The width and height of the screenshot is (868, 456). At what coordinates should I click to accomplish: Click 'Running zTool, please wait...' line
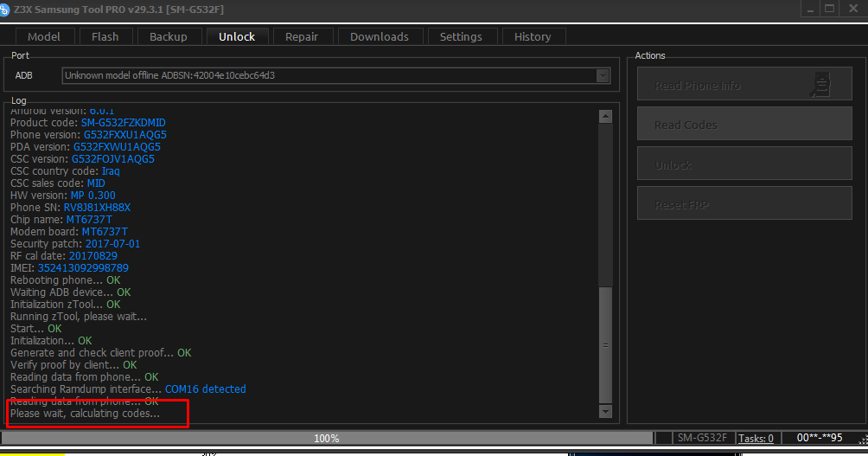coord(79,317)
